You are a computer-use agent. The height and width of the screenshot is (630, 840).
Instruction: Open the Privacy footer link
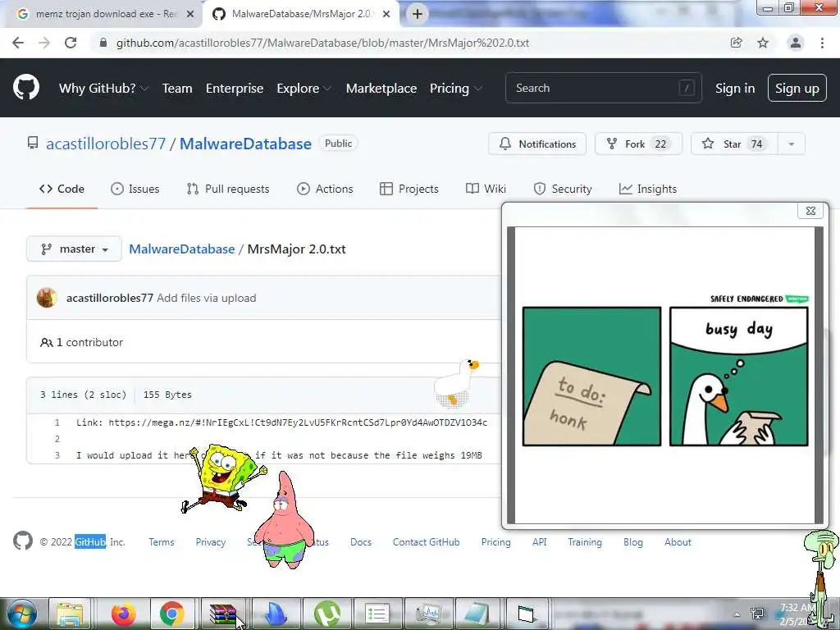pos(211,542)
